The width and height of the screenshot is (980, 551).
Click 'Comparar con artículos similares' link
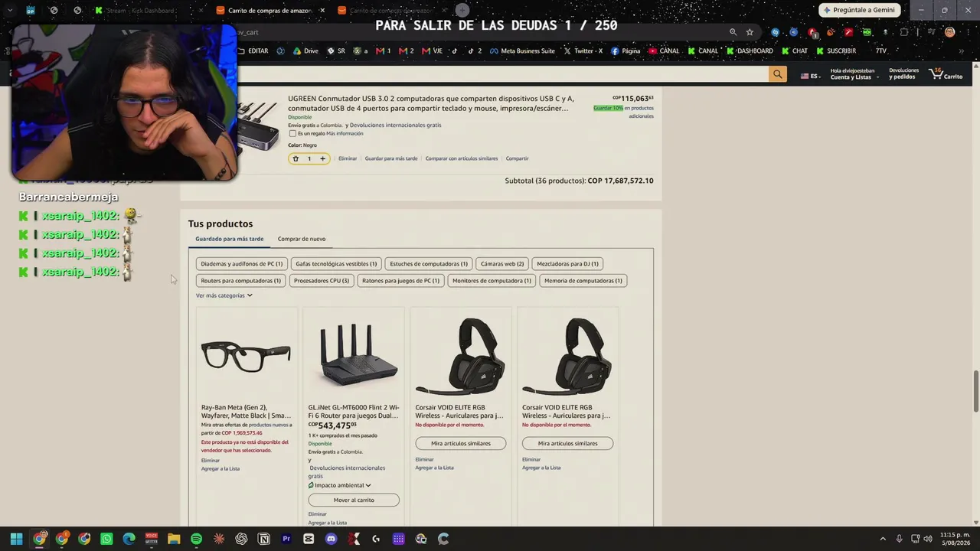462,158
